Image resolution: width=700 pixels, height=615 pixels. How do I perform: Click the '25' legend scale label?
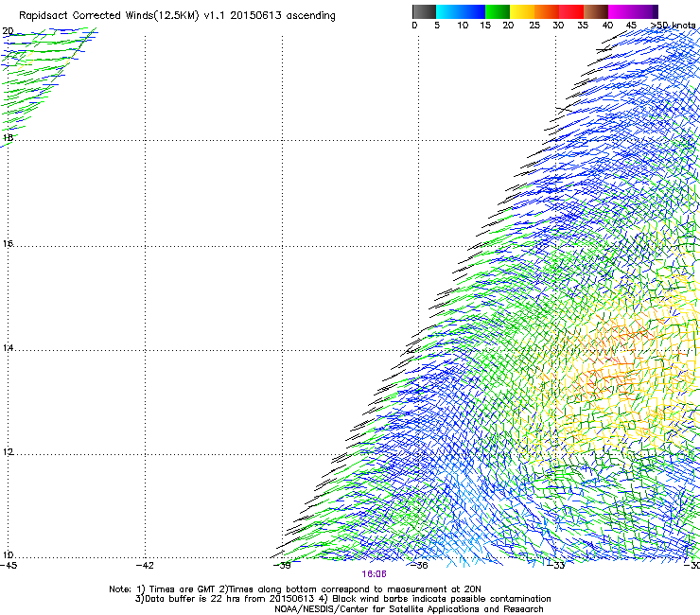tap(534, 26)
